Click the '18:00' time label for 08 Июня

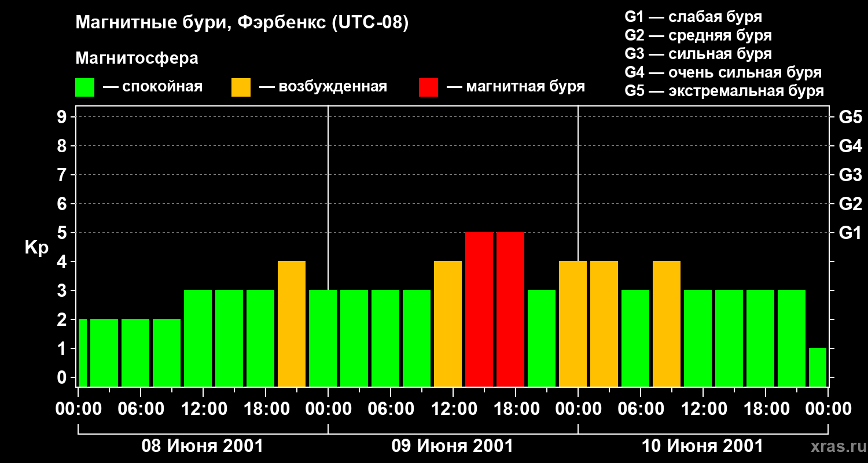pos(266,409)
